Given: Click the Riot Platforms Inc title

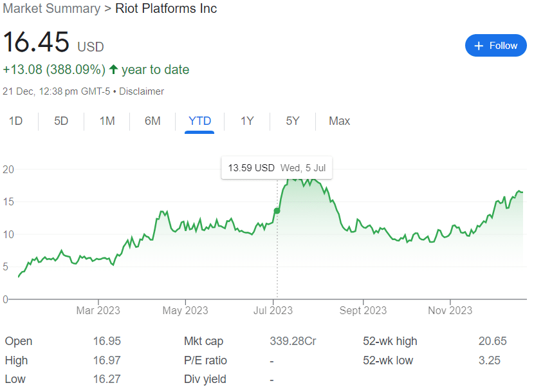Looking at the screenshot, I should pos(166,8).
